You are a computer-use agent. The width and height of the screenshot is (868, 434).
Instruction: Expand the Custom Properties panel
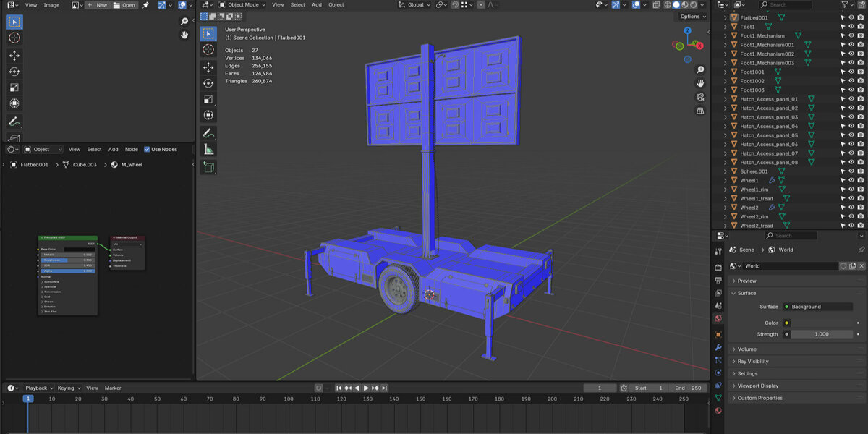point(760,398)
